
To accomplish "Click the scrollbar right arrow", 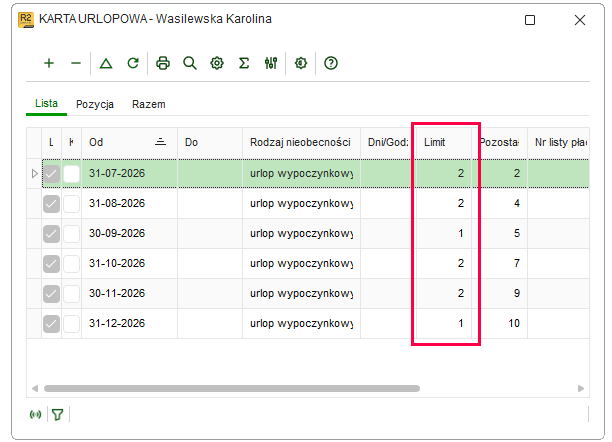I will pos(581,389).
